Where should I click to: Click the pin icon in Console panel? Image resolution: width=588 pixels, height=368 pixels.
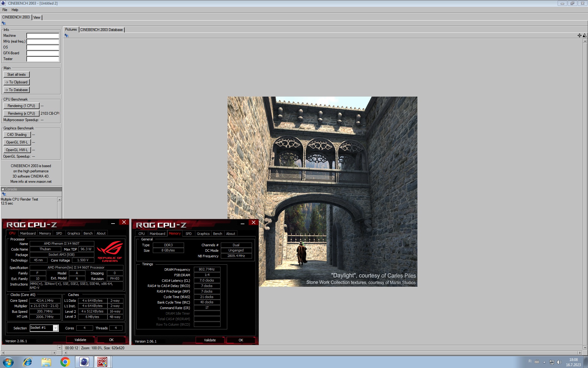click(4, 194)
